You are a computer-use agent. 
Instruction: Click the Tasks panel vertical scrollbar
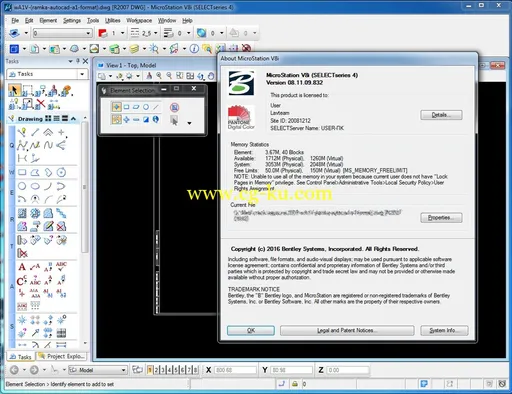tap(85, 187)
